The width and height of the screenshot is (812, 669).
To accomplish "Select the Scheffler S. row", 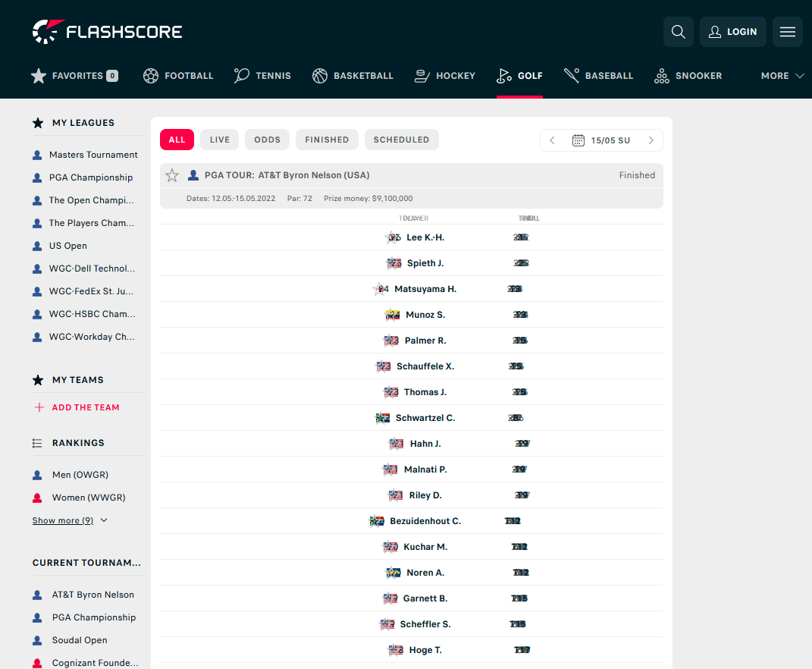I will click(x=412, y=624).
